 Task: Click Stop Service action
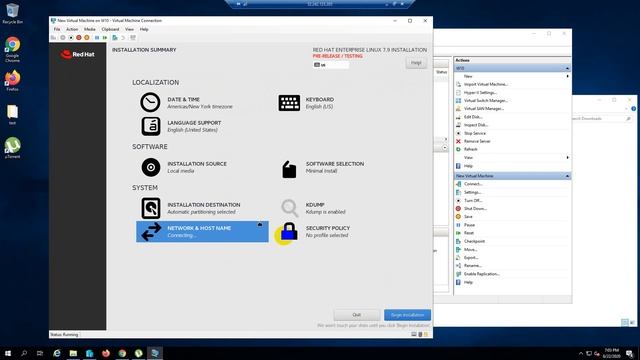(x=474, y=133)
